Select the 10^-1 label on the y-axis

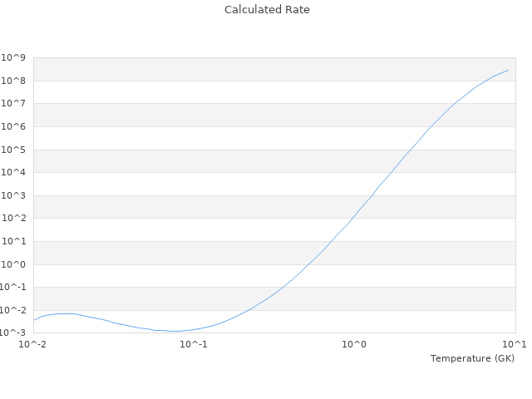coord(14,288)
